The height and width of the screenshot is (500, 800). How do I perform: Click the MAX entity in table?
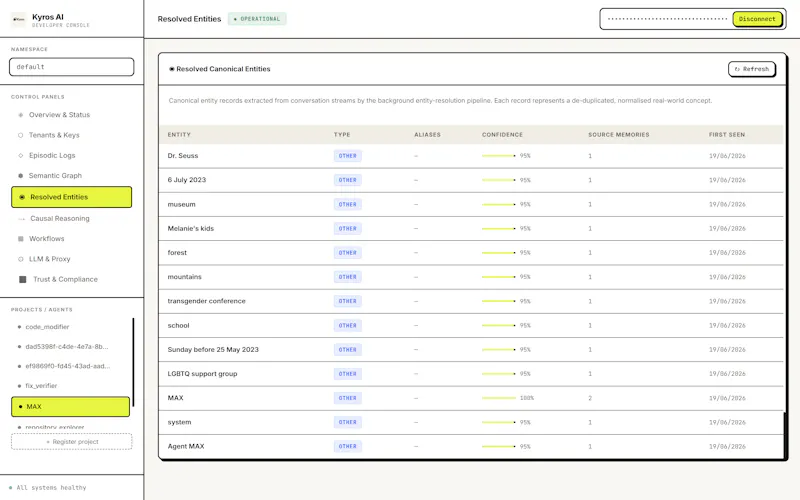pos(176,398)
